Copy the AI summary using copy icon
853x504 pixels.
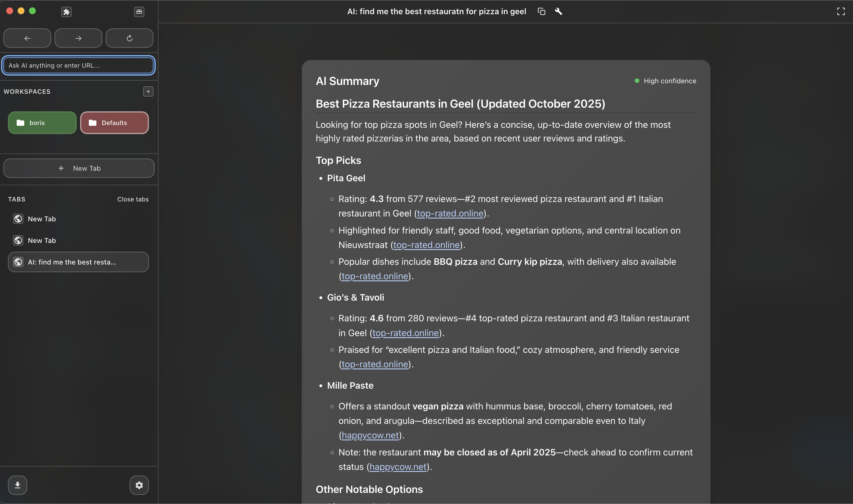(x=541, y=11)
